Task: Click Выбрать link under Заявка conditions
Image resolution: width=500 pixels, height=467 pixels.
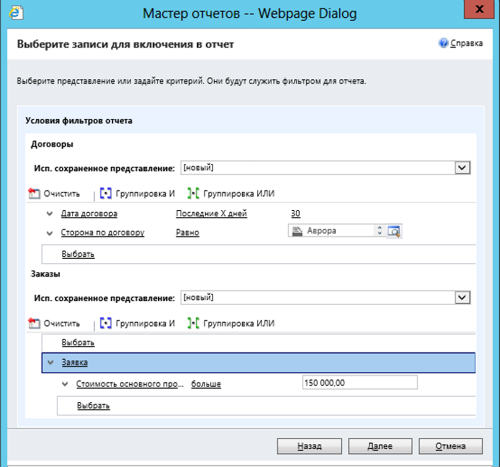Action: 93,406
